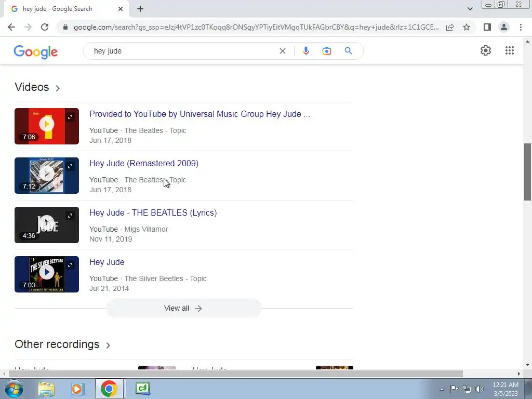Screen dimensions: 532x399
Task: Open Chrome profile avatar menu
Action: pyautogui.click(x=504, y=27)
